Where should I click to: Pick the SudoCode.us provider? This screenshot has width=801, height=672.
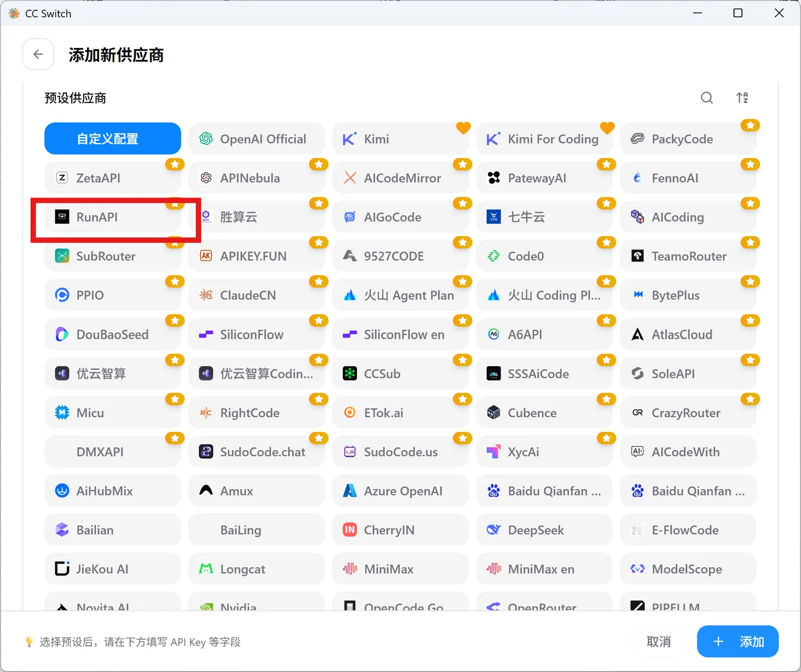[400, 451]
